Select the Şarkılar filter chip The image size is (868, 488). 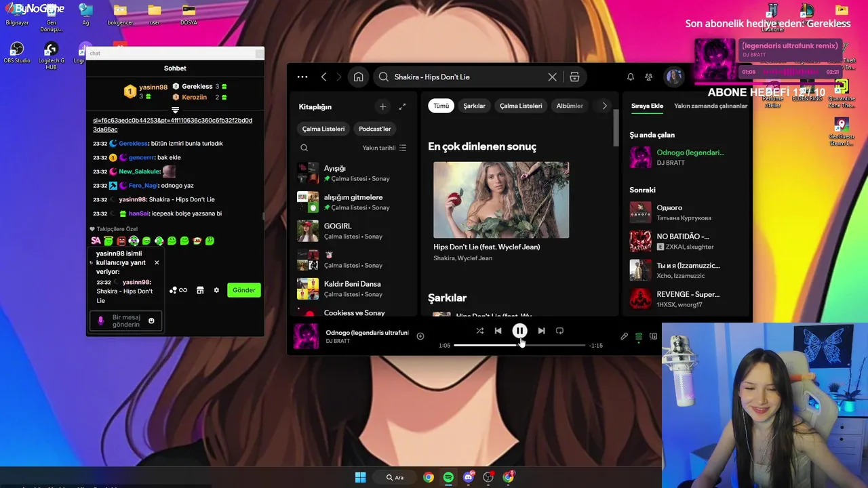click(474, 106)
